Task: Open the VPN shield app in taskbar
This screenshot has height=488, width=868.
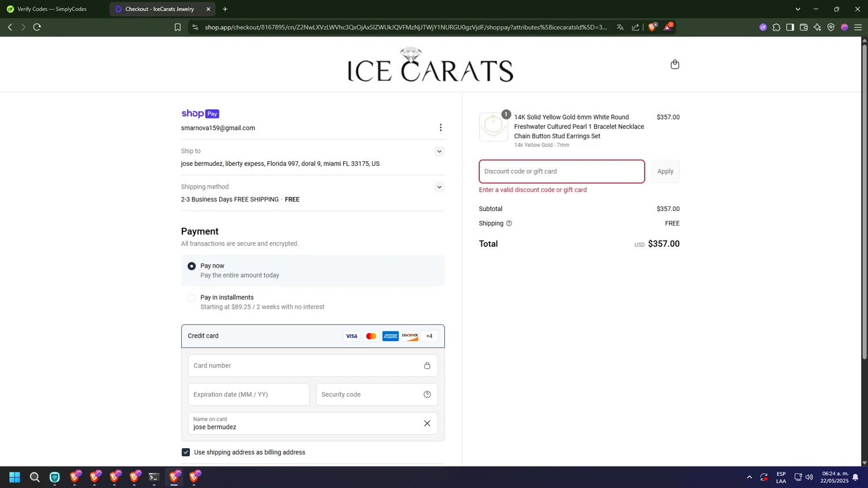Action: (x=55, y=477)
